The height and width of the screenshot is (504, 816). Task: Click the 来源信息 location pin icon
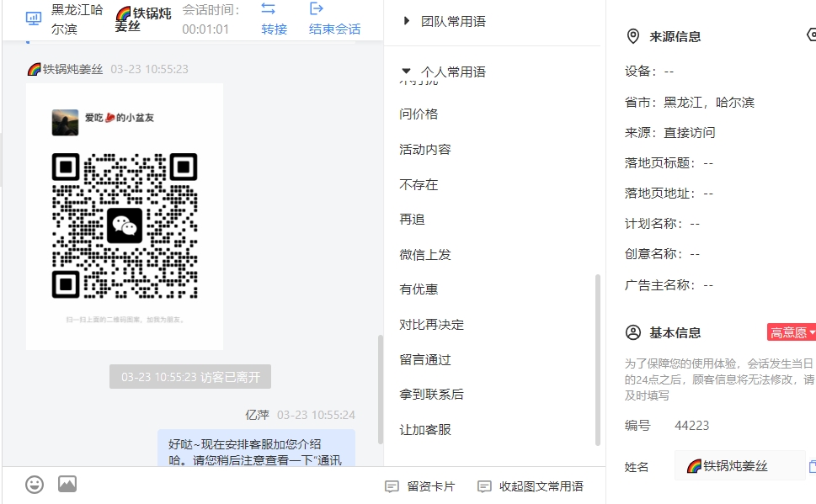pos(632,36)
